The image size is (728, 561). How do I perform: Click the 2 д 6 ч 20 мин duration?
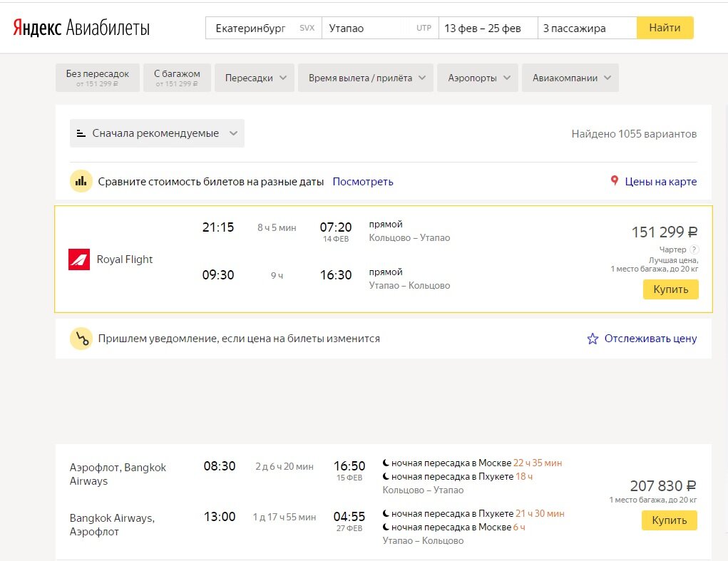click(284, 466)
